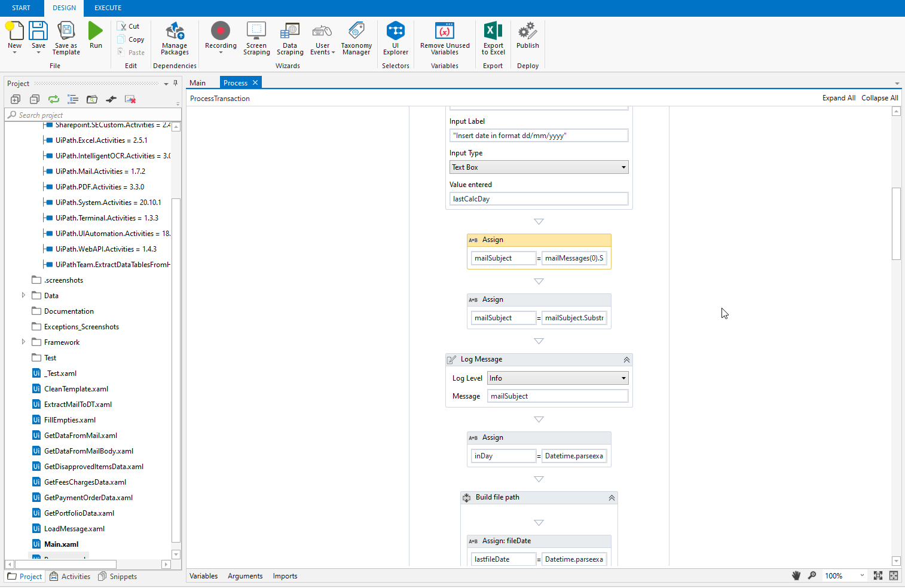This screenshot has height=588, width=905.
Task: Click the Cut icon in Edit group
Action: (122, 26)
